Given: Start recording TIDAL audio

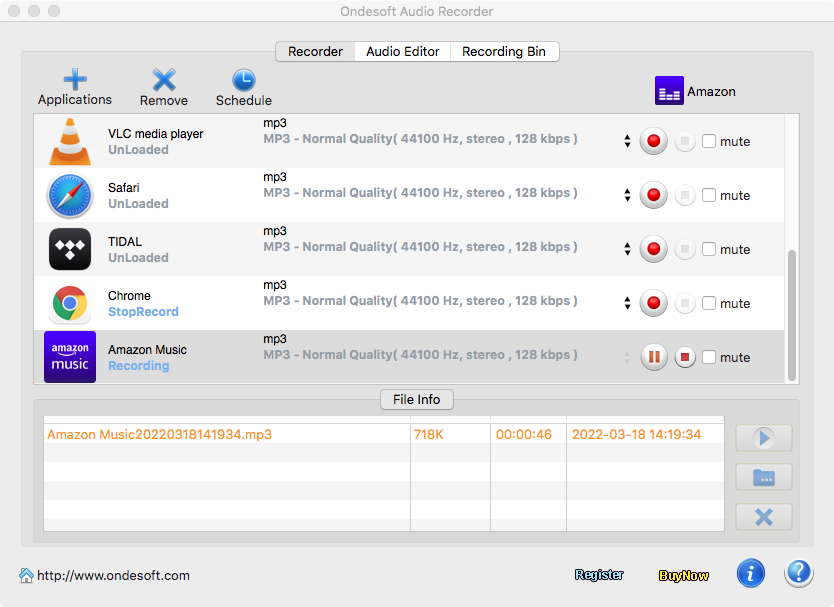Looking at the screenshot, I should pos(654,249).
